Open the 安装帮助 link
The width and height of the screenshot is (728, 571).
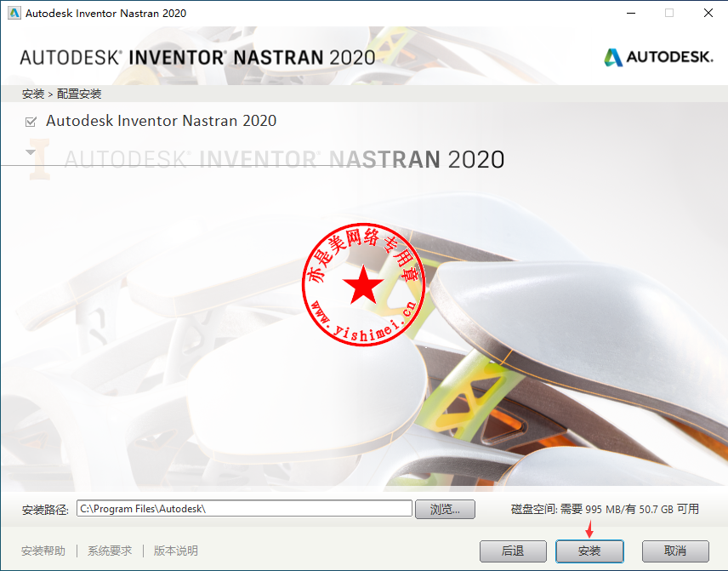tap(43, 551)
